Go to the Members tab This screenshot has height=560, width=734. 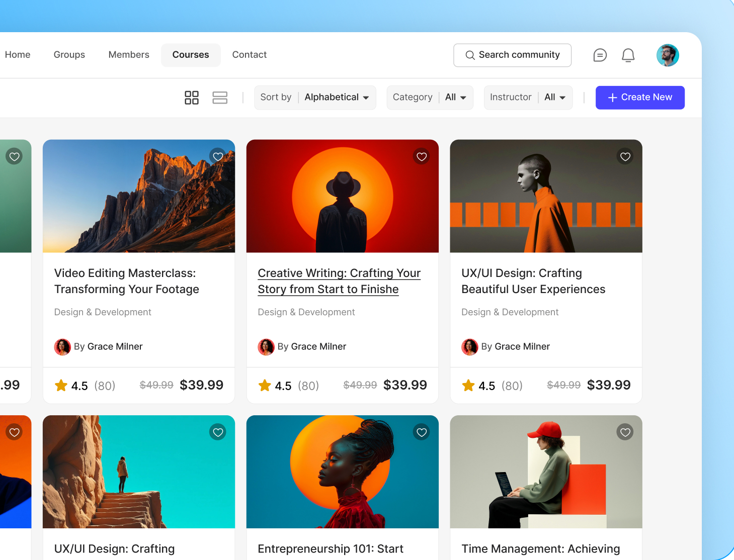(x=129, y=55)
